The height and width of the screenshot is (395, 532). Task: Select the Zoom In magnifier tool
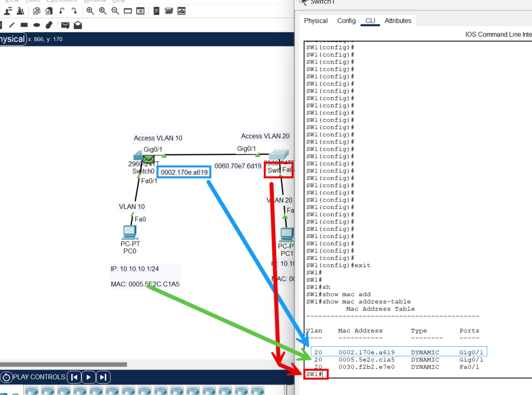tap(90, 10)
